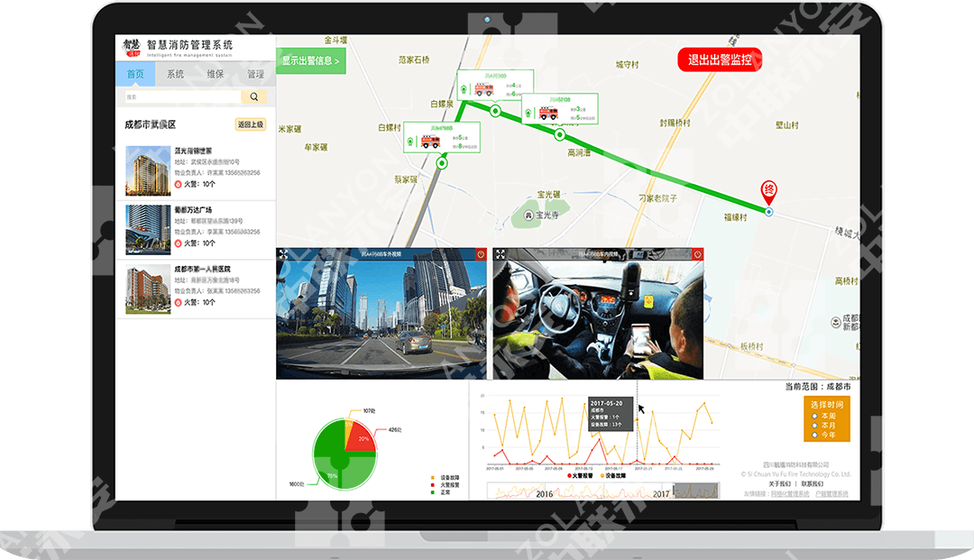The height and width of the screenshot is (560, 974).
Task: Click the 返回上级 button
Action: 251,124
